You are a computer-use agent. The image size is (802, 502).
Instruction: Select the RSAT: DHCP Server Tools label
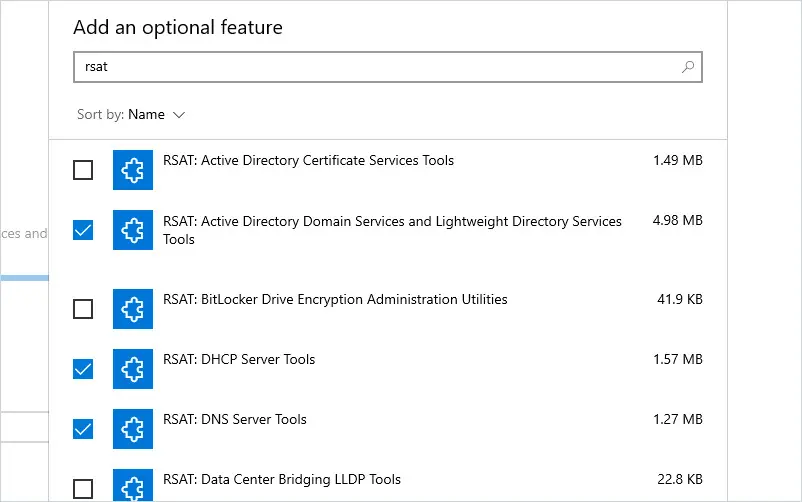click(239, 359)
